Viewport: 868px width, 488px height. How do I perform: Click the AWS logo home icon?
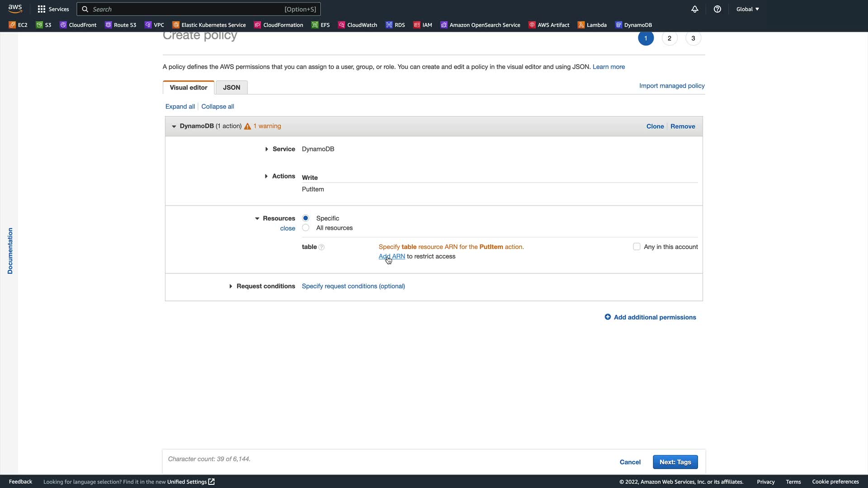[15, 9]
